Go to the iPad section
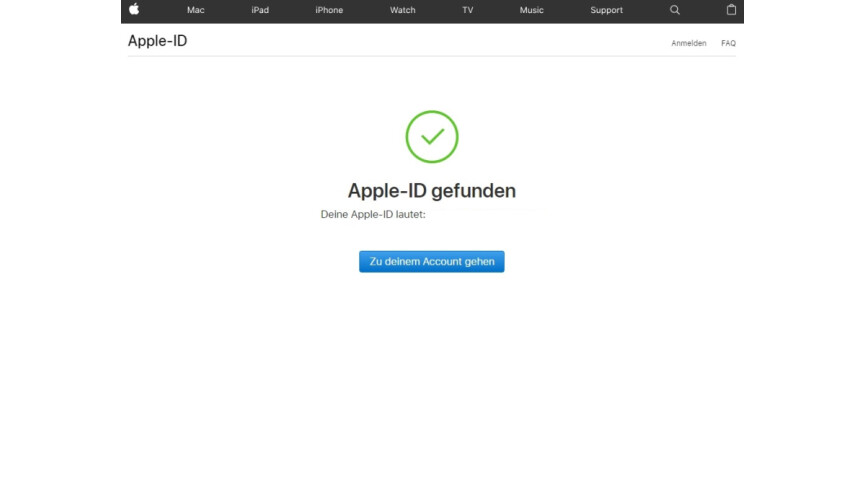 [x=260, y=10]
